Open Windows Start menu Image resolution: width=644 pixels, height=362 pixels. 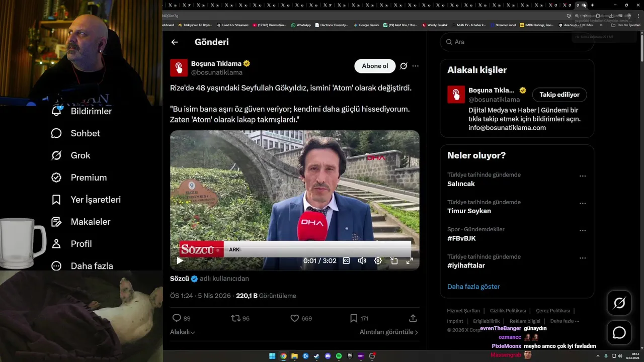point(272,356)
